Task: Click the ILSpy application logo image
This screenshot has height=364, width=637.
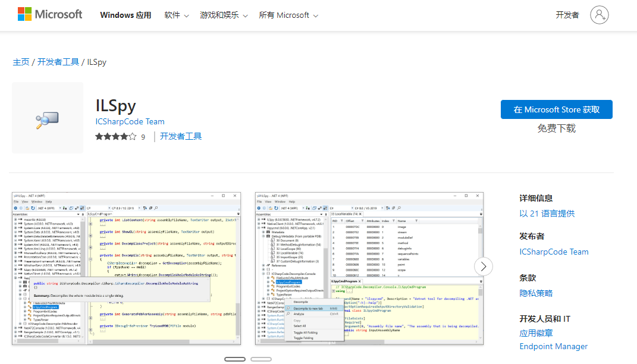Action: point(48,117)
